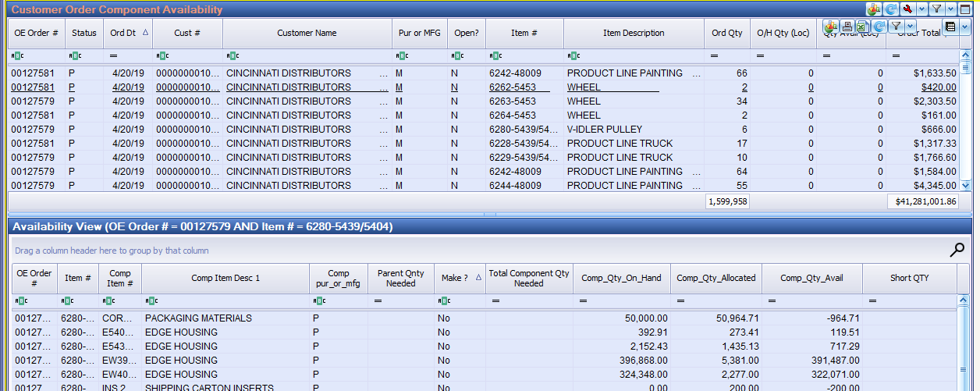
Task: Open filter icon under Comp Item Desc 1
Action: (x=151, y=300)
